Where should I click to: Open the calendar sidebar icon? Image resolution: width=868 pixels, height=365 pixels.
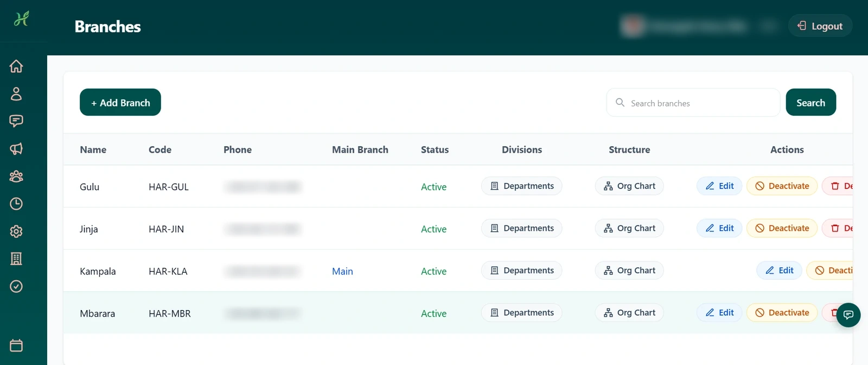coord(16,345)
